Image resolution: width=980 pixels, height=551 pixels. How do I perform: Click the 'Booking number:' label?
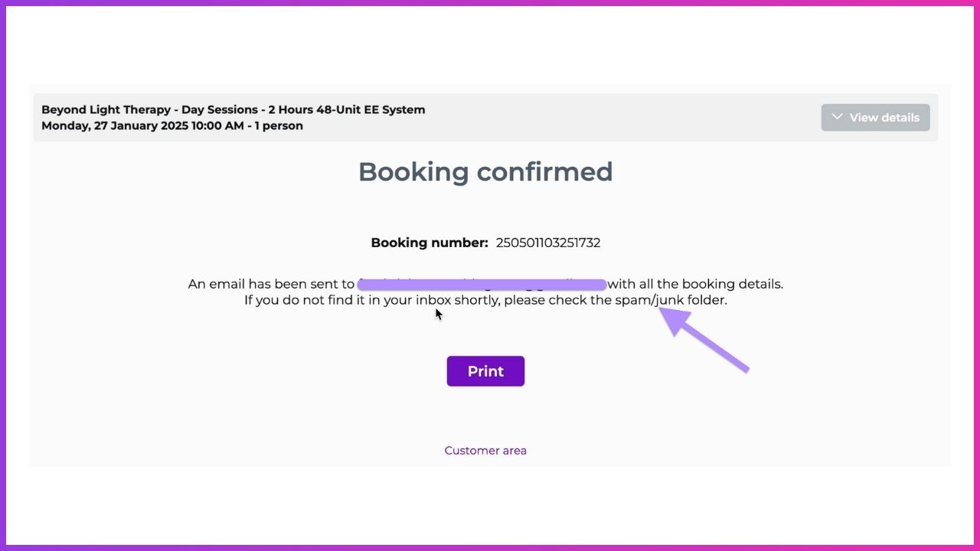(x=429, y=243)
